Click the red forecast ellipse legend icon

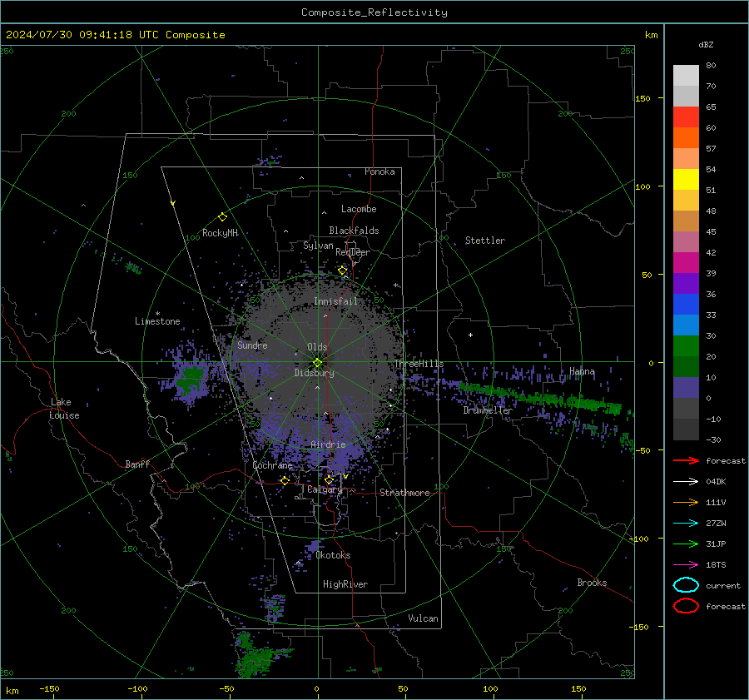686,606
